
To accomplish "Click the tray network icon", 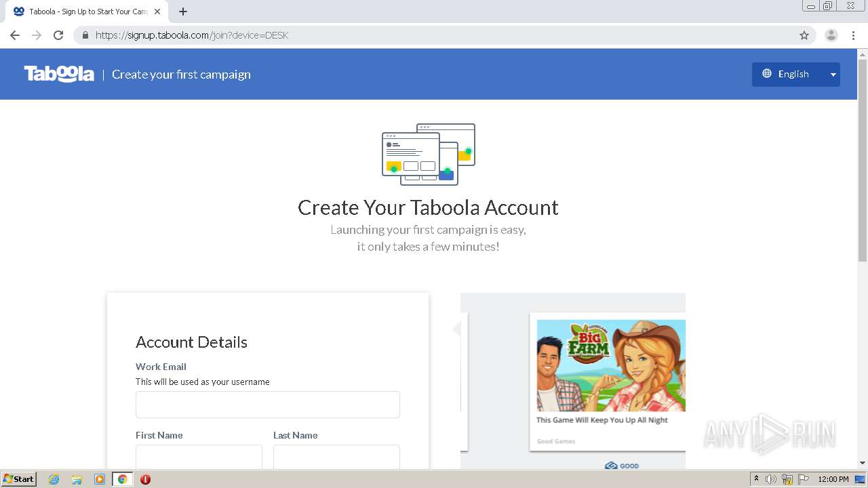I will tap(787, 479).
